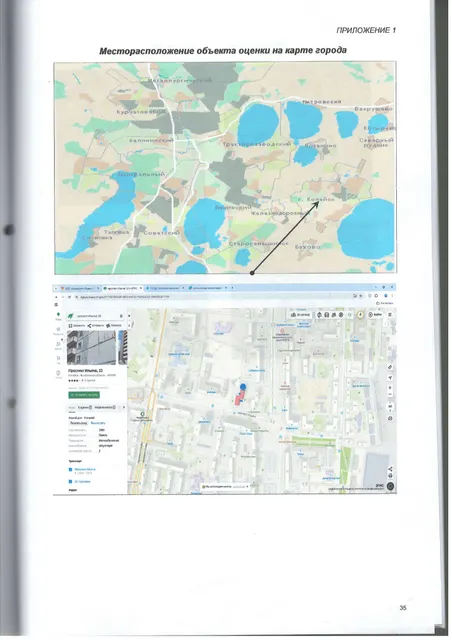Click the bottom icon in left sidebar
452x640 pixels.
(x=58, y=374)
